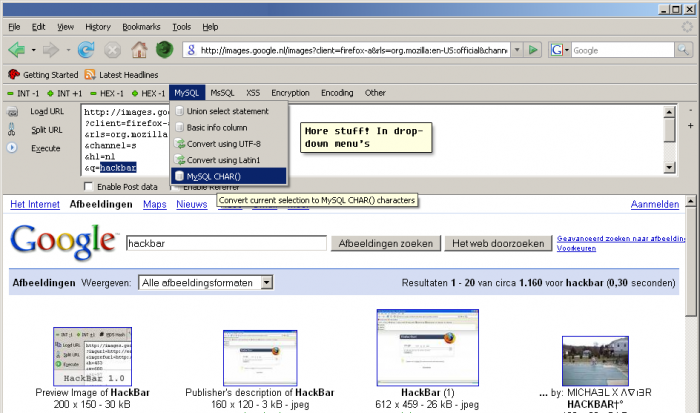Select MySQL CHAR() menu entry
The width and height of the screenshot is (700, 413).
(x=229, y=176)
